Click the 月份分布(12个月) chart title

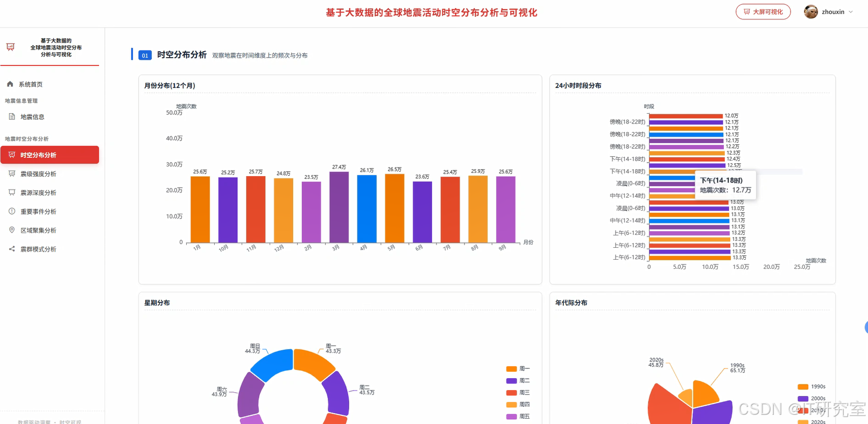coord(170,86)
